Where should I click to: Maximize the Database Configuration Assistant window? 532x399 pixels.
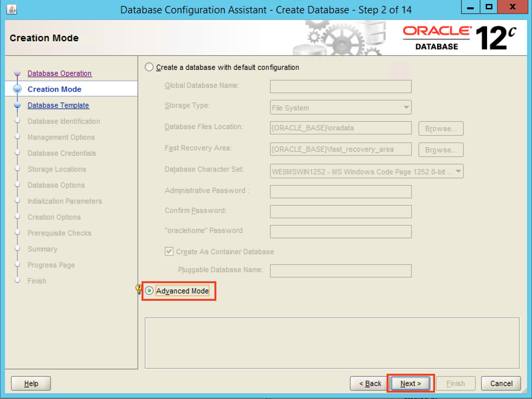[489, 7]
